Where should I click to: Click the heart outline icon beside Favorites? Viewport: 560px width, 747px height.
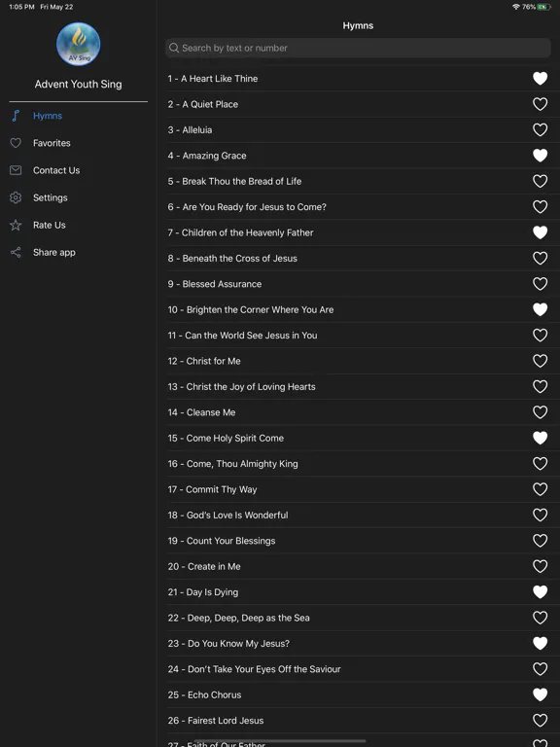tap(16, 143)
